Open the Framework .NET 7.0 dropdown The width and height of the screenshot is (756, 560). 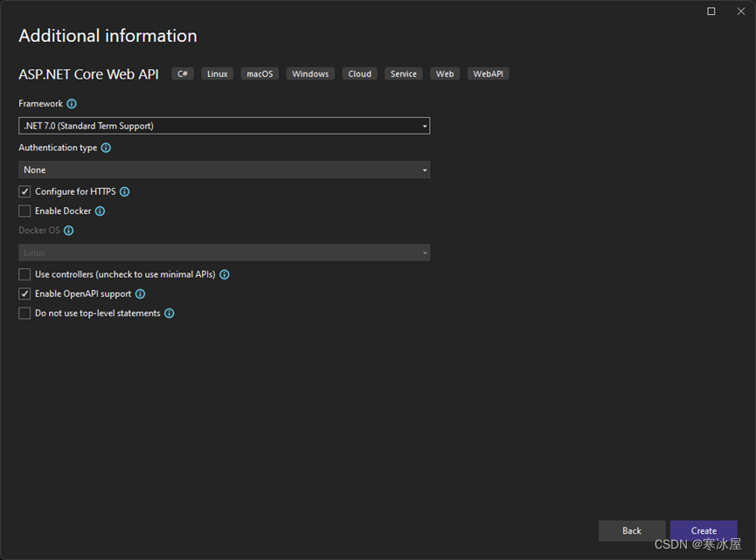[x=225, y=126]
